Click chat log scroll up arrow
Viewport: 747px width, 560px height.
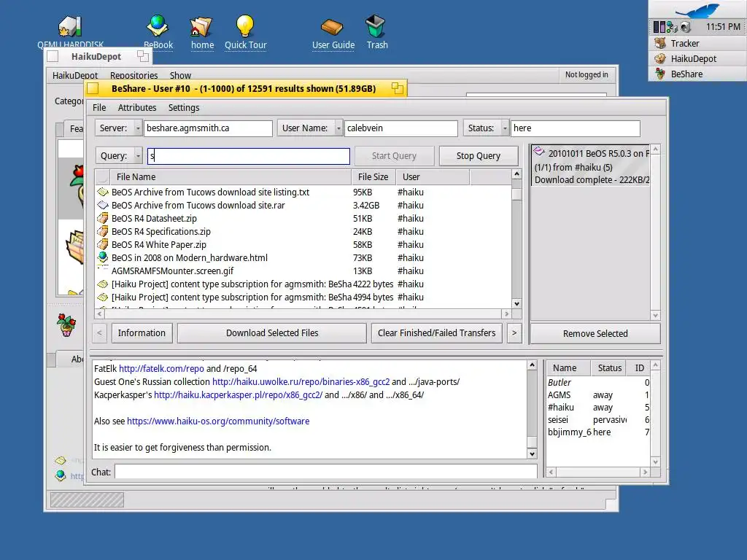[x=532, y=365]
